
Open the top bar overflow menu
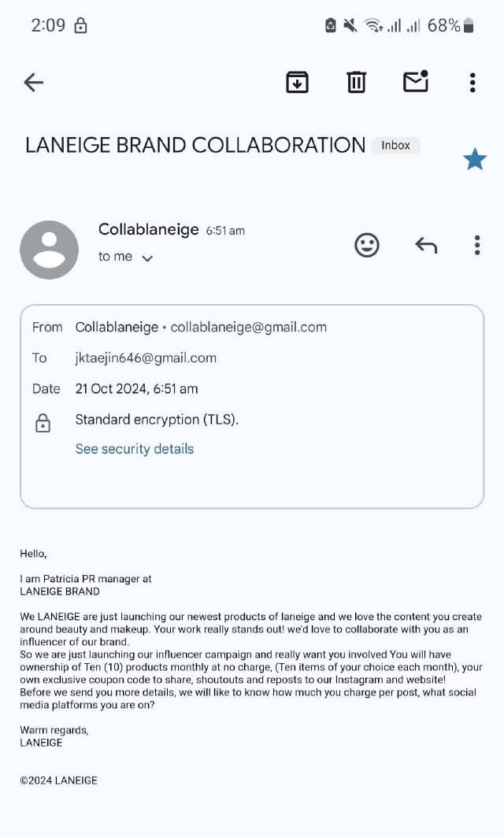[x=472, y=82]
